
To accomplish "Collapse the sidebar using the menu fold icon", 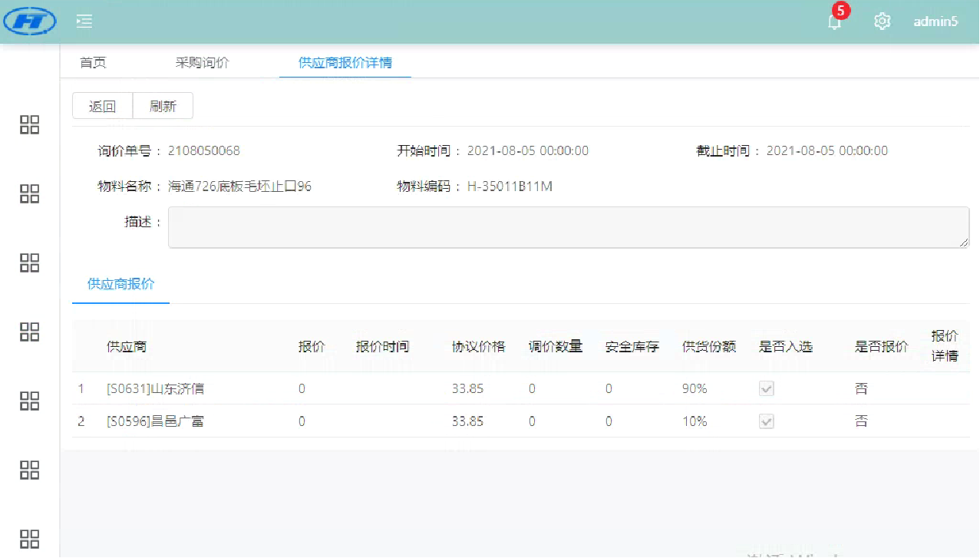I will (84, 21).
